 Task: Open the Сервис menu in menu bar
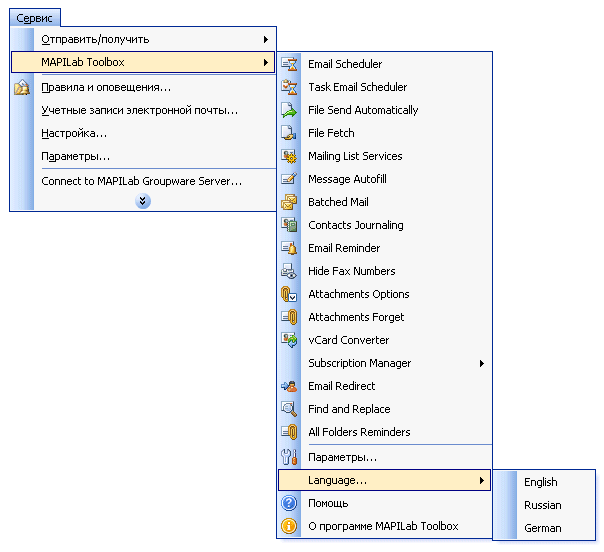point(35,17)
